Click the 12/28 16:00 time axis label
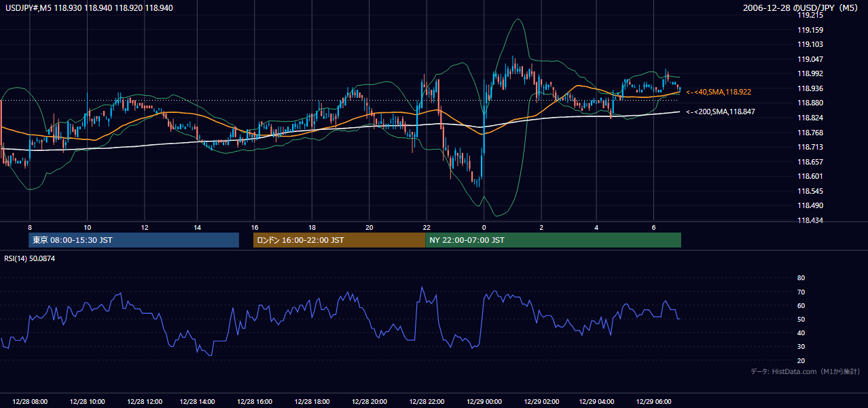 [255, 402]
